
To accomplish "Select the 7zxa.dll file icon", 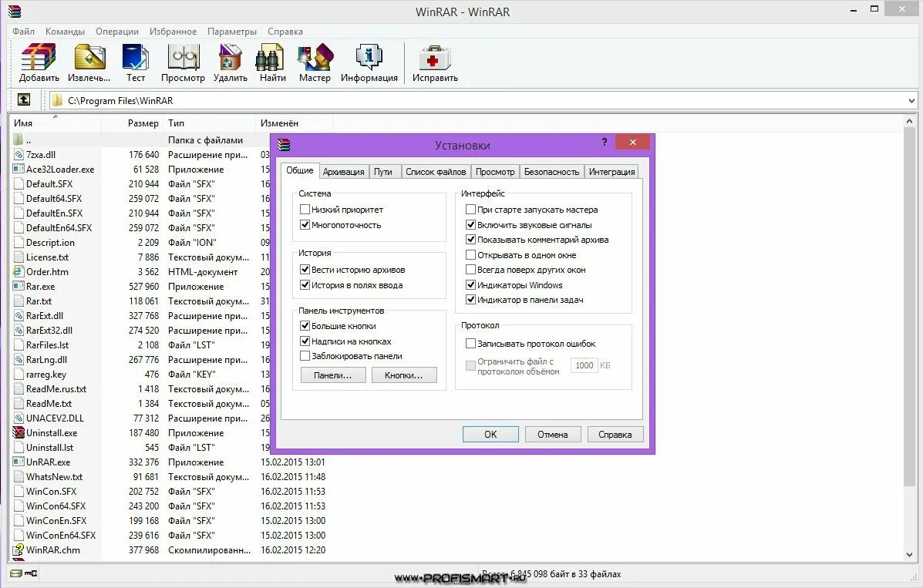I will point(19,155).
